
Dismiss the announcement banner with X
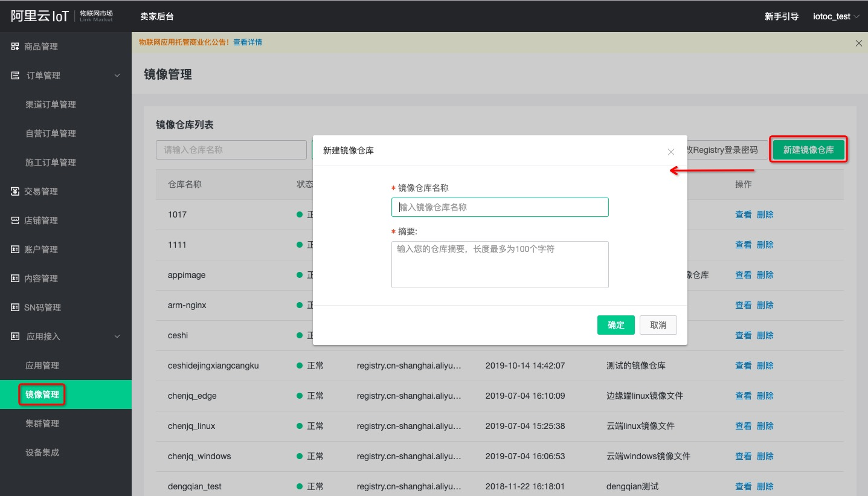point(859,43)
